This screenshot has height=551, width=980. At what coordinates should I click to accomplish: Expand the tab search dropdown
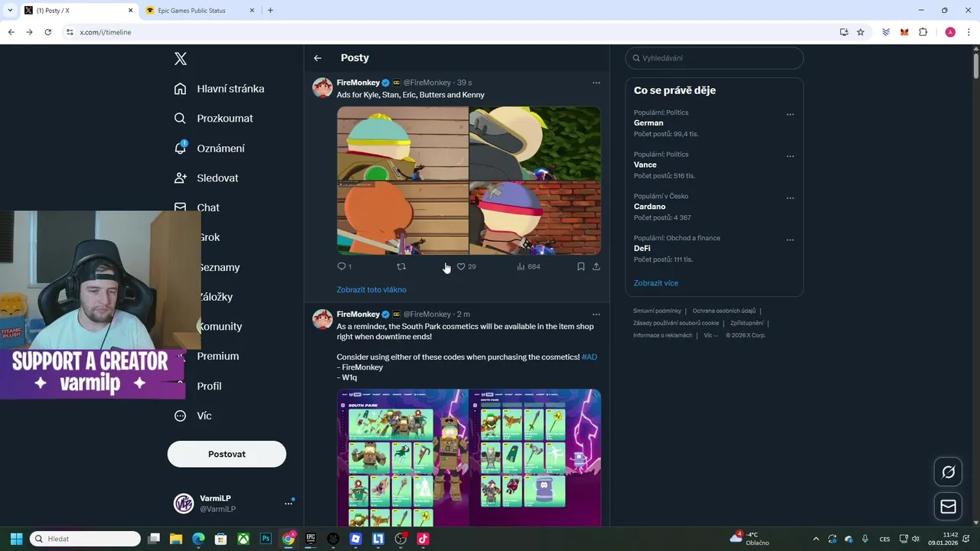(10, 11)
